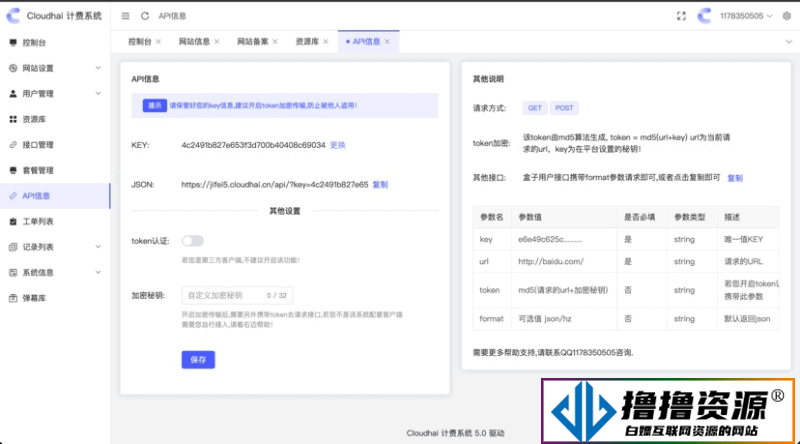Click the 资源库 grid icon in the sidebar
800x444 pixels.
coord(13,119)
